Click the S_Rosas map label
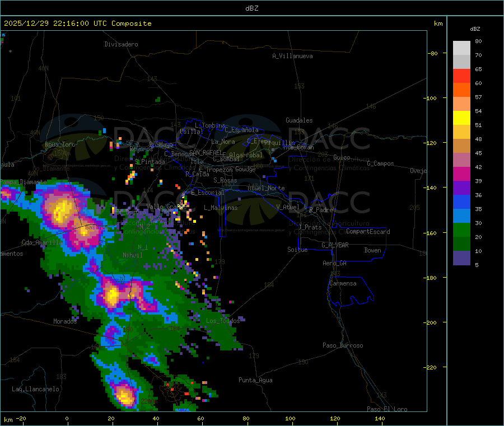504x426 pixels. tap(225, 180)
